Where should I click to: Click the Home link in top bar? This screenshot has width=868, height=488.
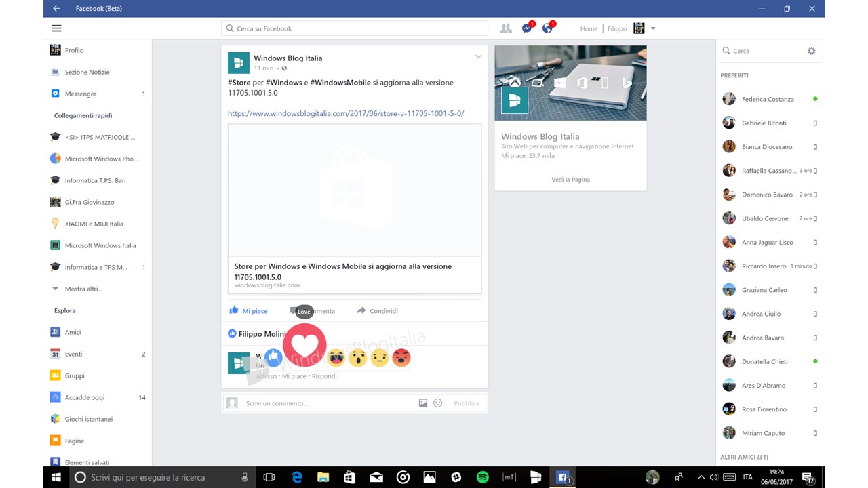pos(589,28)
